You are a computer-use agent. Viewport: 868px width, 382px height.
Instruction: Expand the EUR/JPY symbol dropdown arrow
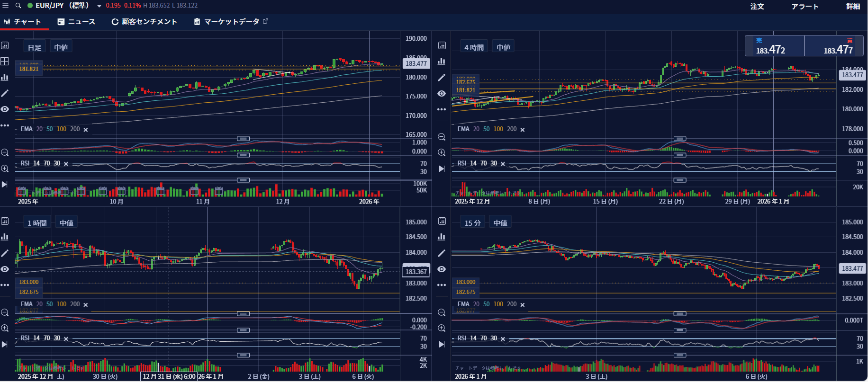pyautogui.click(x=99, y=6)
